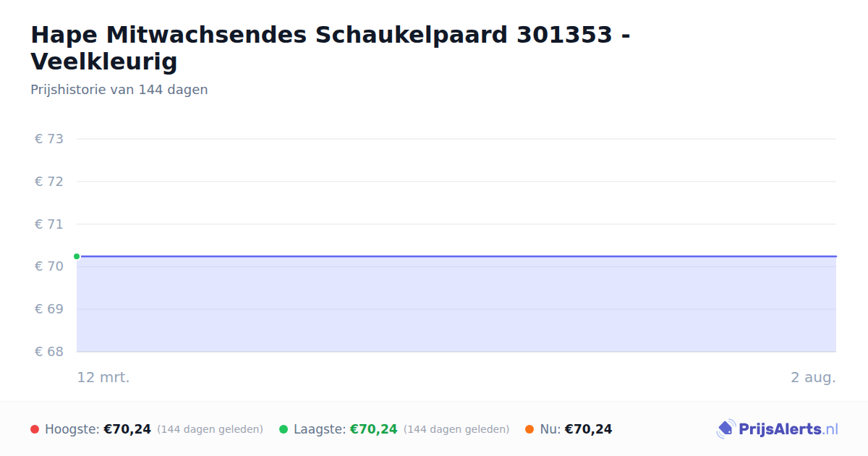This screenshot has height=456, width=868.
Task: Click the orange Nu indicator dot
Action: [x=529, y=429]
